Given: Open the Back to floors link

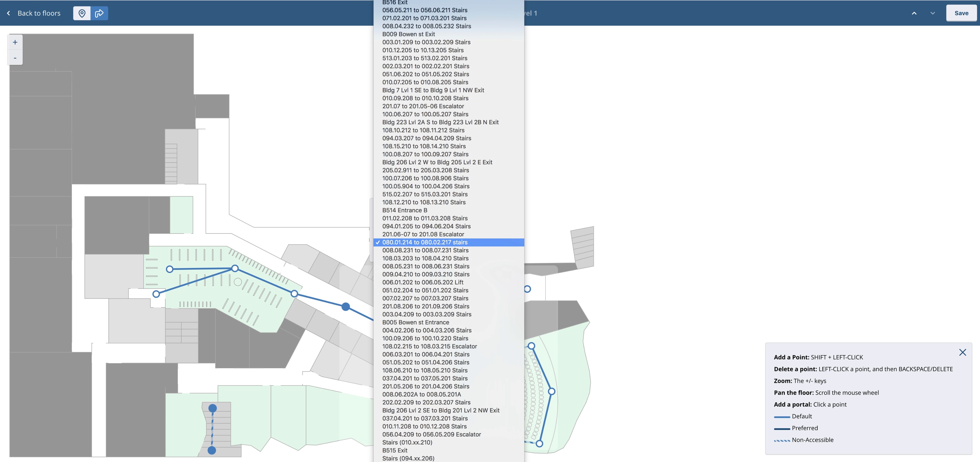Looking at the screenshot, I should 39,13.
